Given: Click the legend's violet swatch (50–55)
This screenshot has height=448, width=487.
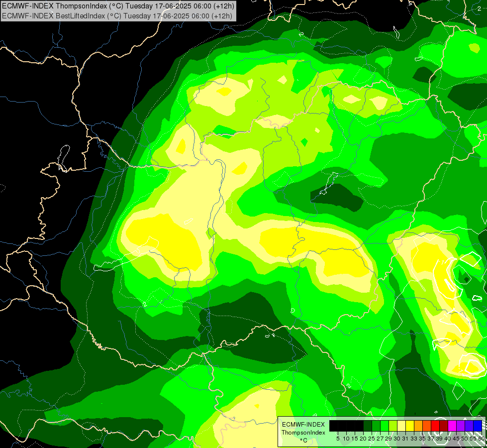Looking at the screenshot, I should (469, 426).
